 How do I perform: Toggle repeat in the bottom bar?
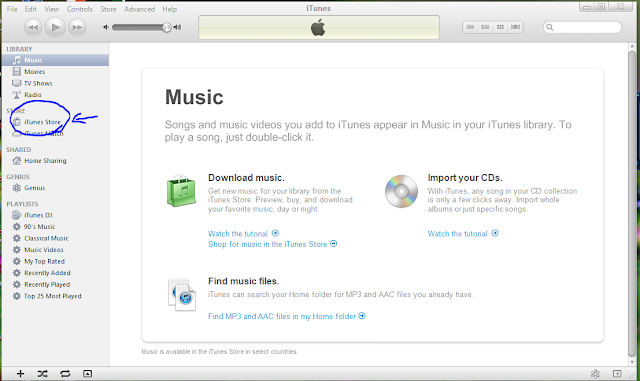[65, 373]
